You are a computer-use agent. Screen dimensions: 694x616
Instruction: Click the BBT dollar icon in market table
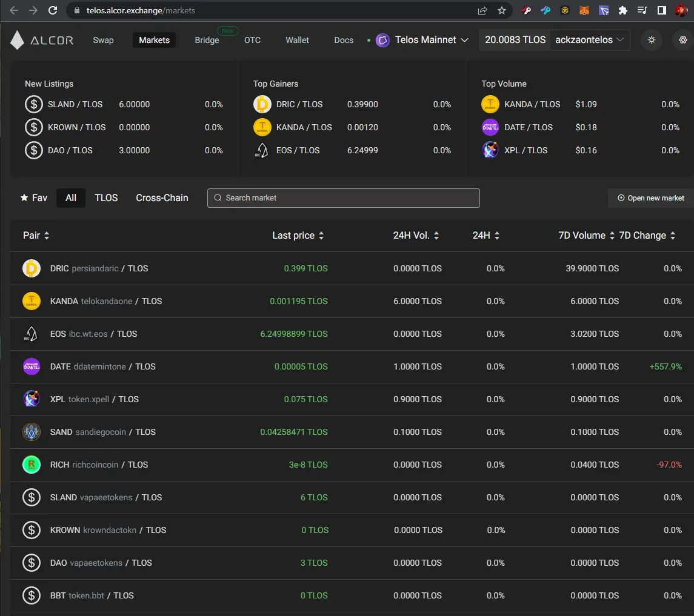pos(32,595)
